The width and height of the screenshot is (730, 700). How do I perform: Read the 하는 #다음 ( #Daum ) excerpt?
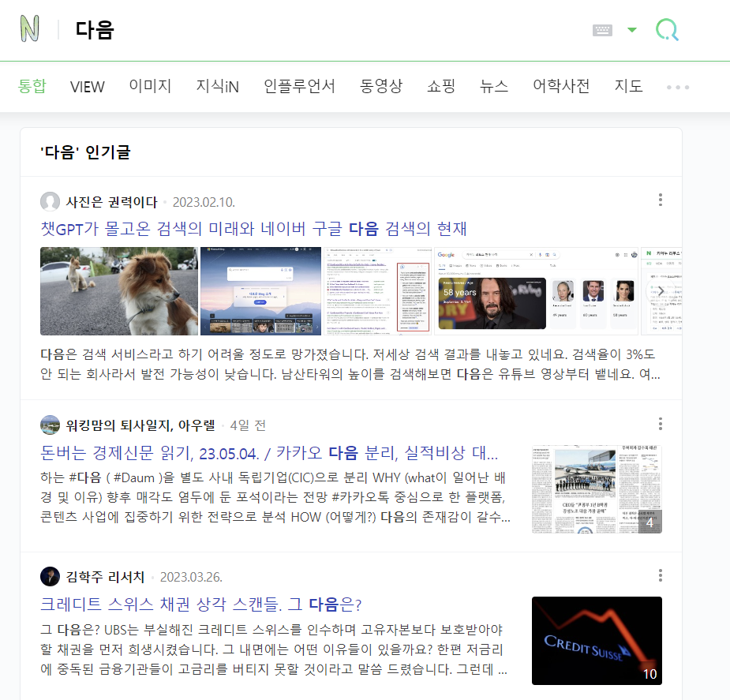tap(275, 497)
